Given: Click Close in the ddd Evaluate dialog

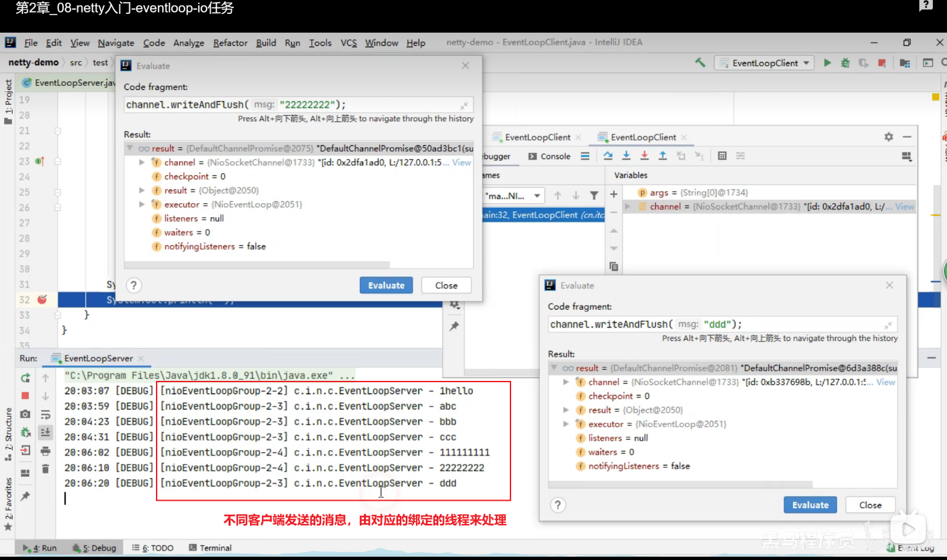Looking at the screenshot, I should 870,505.
